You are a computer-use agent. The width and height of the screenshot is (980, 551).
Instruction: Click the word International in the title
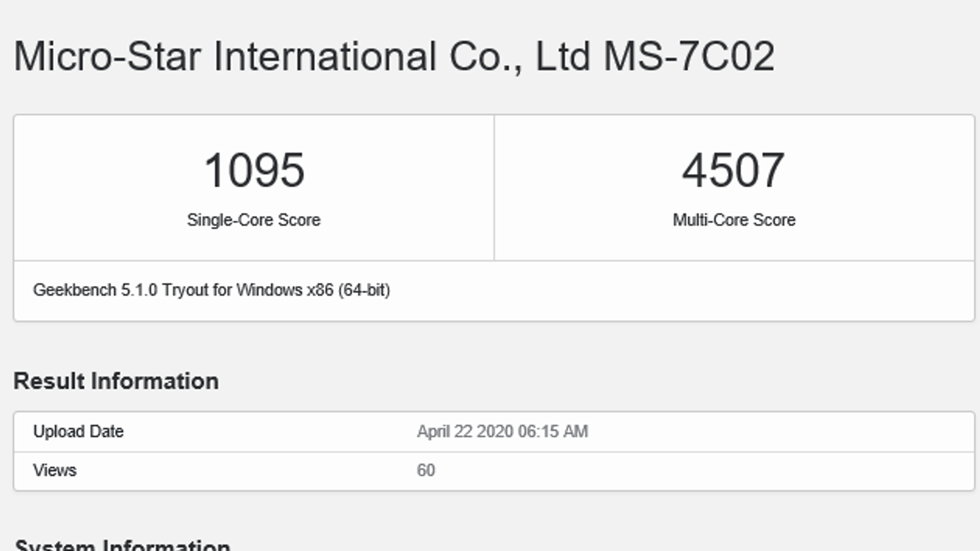click(325, 56)
